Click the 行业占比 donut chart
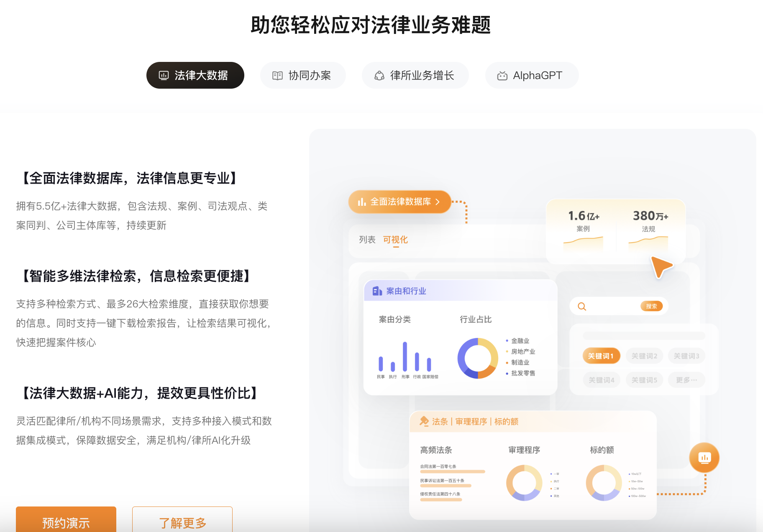 point(478,358)
